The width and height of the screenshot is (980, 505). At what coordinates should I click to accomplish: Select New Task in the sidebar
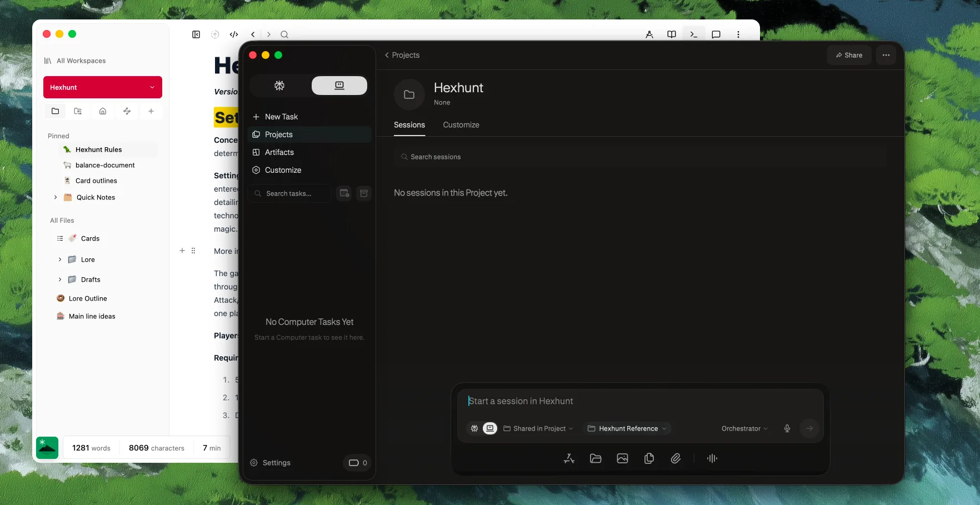click(309, 117)
